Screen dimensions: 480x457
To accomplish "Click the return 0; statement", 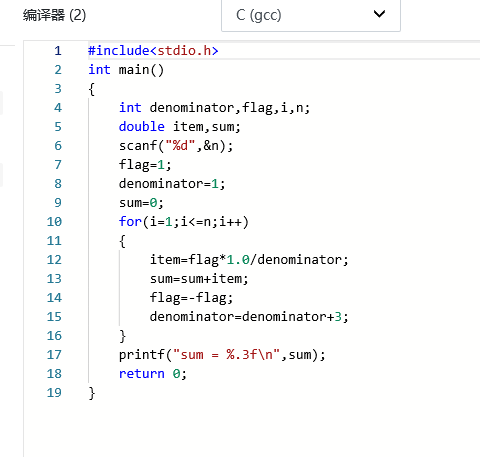I will coord(153,374).
